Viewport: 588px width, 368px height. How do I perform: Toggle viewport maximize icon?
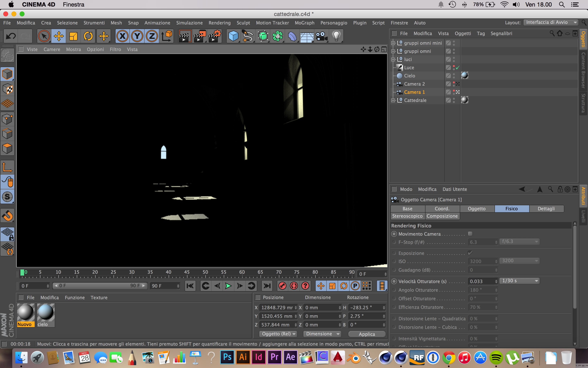(384, 49)
